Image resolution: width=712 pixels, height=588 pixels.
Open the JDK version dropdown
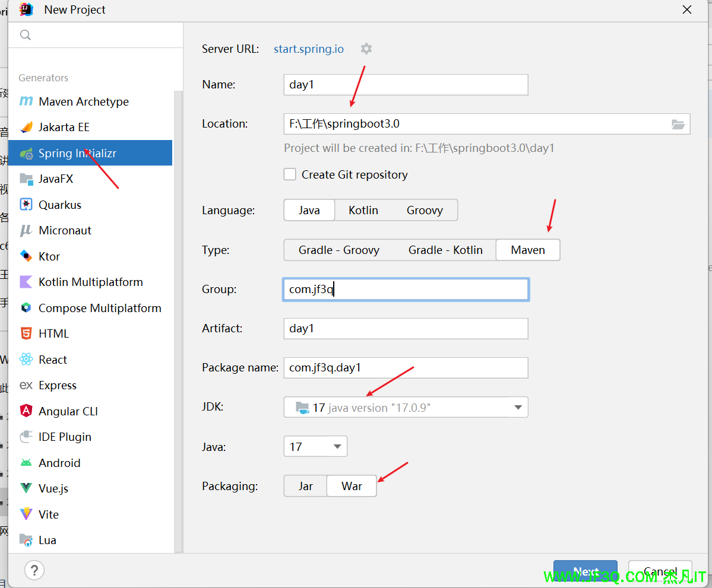pyautogui.click(x=518, y=408)
